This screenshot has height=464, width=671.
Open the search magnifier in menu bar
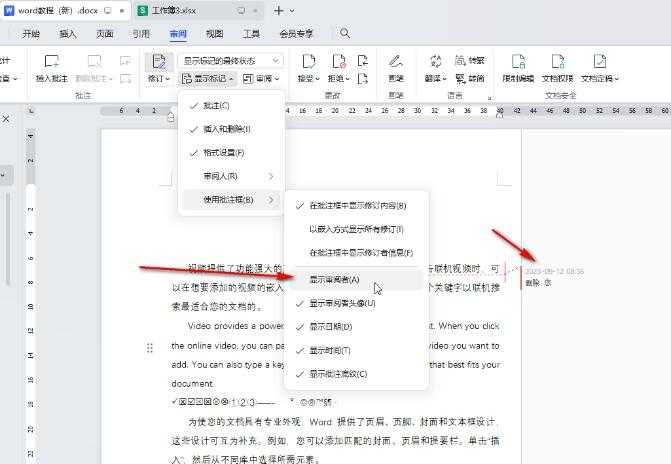click(345, 33)
